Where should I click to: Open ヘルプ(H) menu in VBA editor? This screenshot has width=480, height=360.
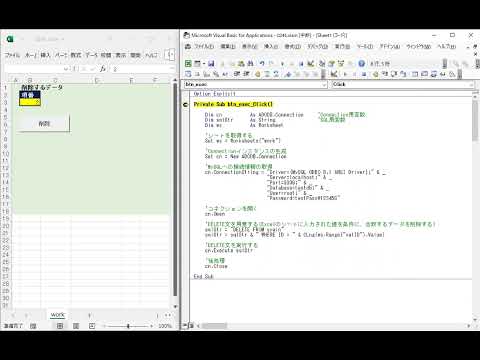(x=447, y=46)
